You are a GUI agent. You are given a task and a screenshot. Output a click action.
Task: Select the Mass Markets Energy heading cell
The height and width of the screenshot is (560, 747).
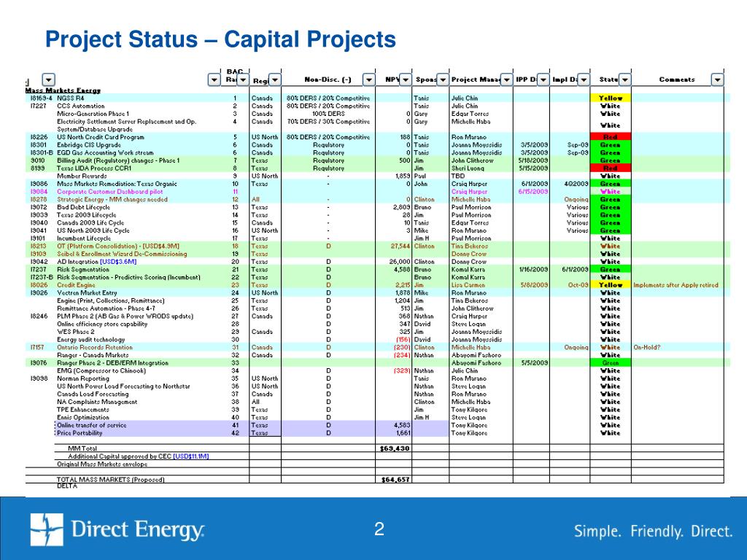pos(63,90)
